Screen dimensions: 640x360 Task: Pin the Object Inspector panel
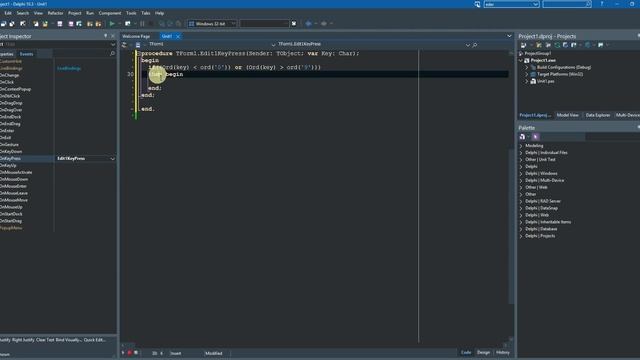(x=105, y=36)
